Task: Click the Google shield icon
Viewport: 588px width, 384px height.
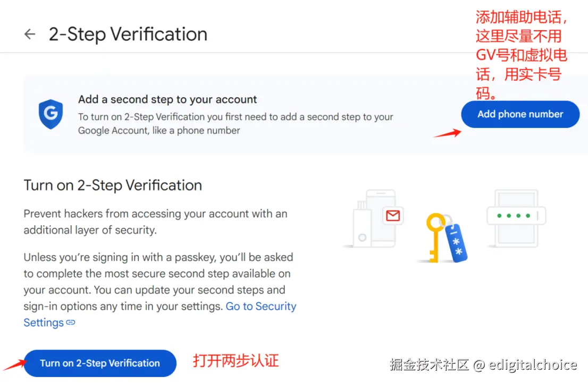Action: [51, 114]
